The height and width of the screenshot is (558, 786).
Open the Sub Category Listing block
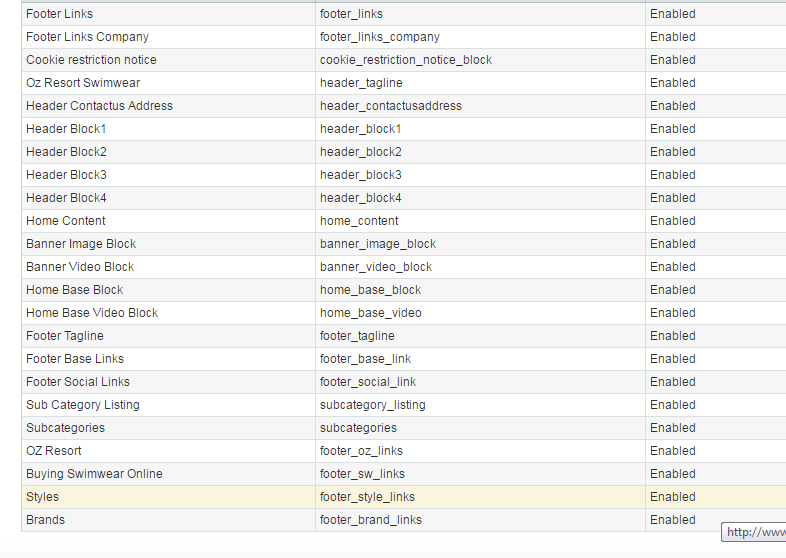(x=82, y=405)
